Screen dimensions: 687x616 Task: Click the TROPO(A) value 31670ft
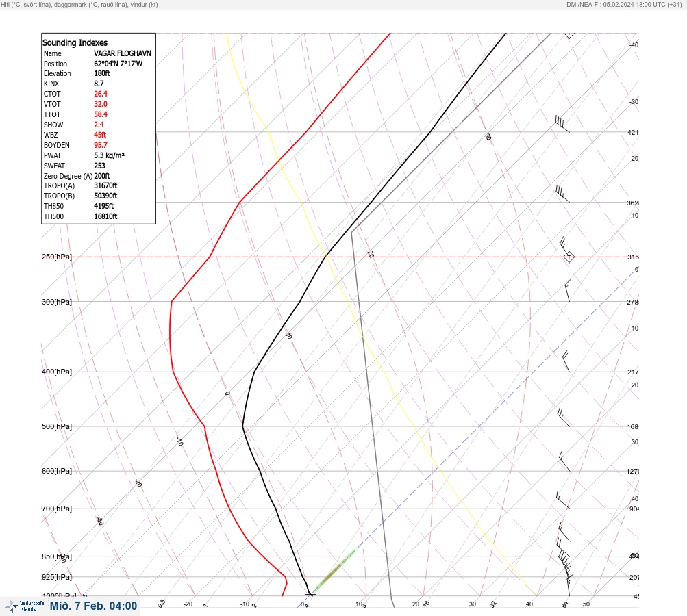[105, 185]
